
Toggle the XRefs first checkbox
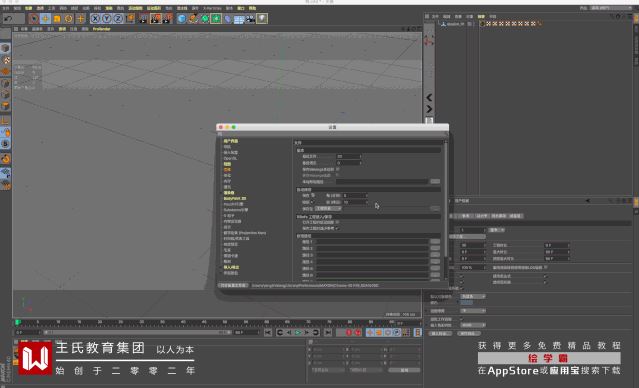pos(338,223)
